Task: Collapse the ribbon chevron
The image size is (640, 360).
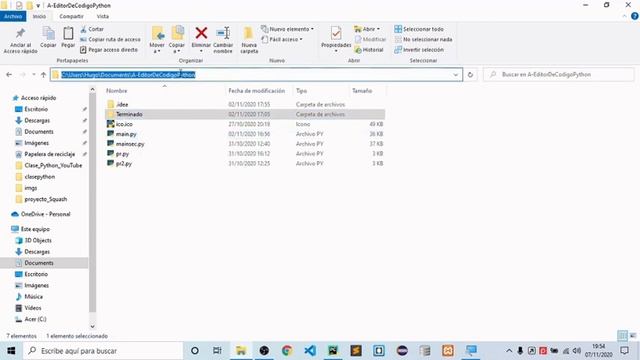Action: pos(624,16)
